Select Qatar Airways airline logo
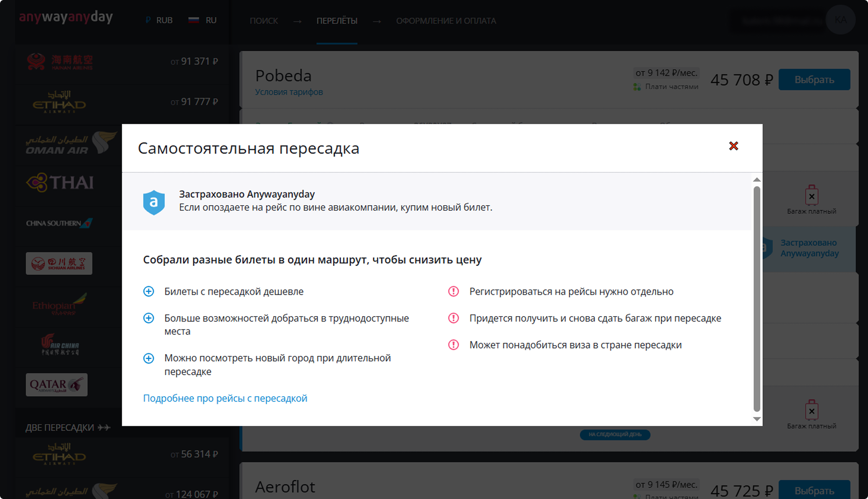Image resolution: width=868 pixels, height=499 pixels. (x=57, y=385)
